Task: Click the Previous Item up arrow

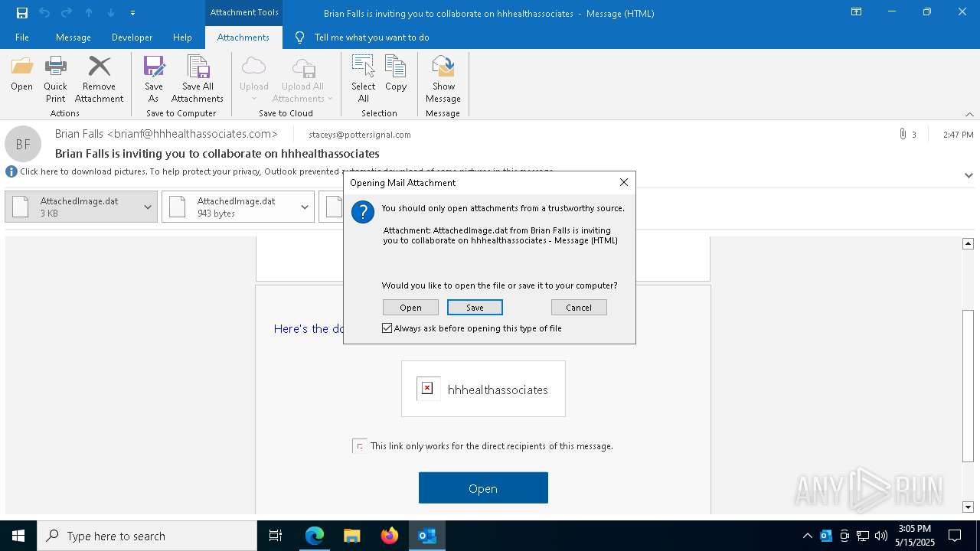Action: tap(89, 12)
